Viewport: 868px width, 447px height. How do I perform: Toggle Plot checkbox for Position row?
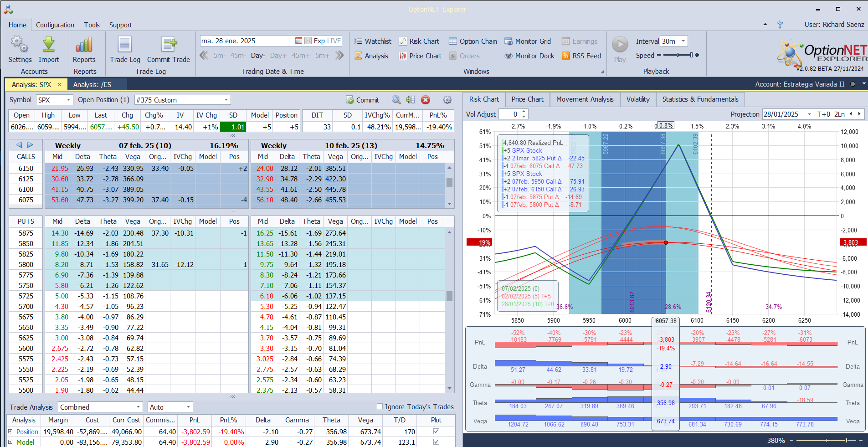tap(436, 432)
